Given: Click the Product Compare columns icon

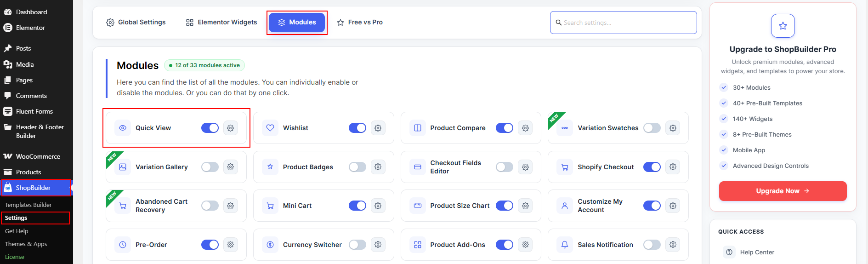Looking at the screenshot, I should pyautogui.click(x=418, y=128).
